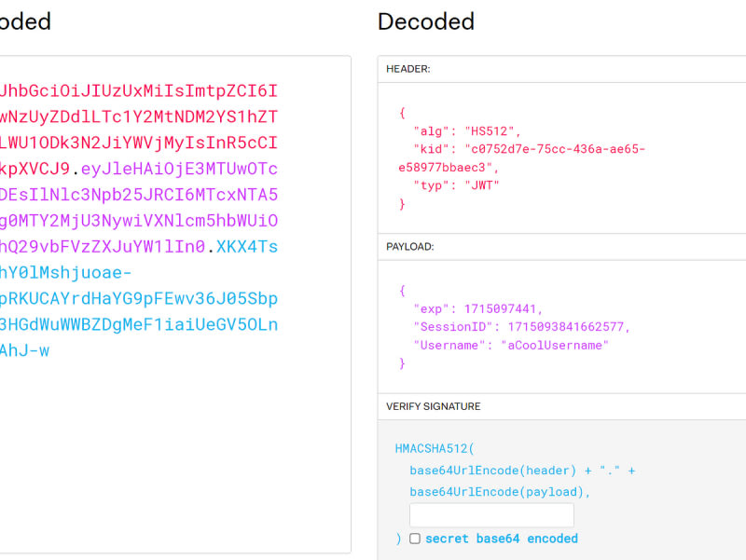This screenshot has height=560, width=746.
Task: Click the Decoded heading
Action: point(426,21)
